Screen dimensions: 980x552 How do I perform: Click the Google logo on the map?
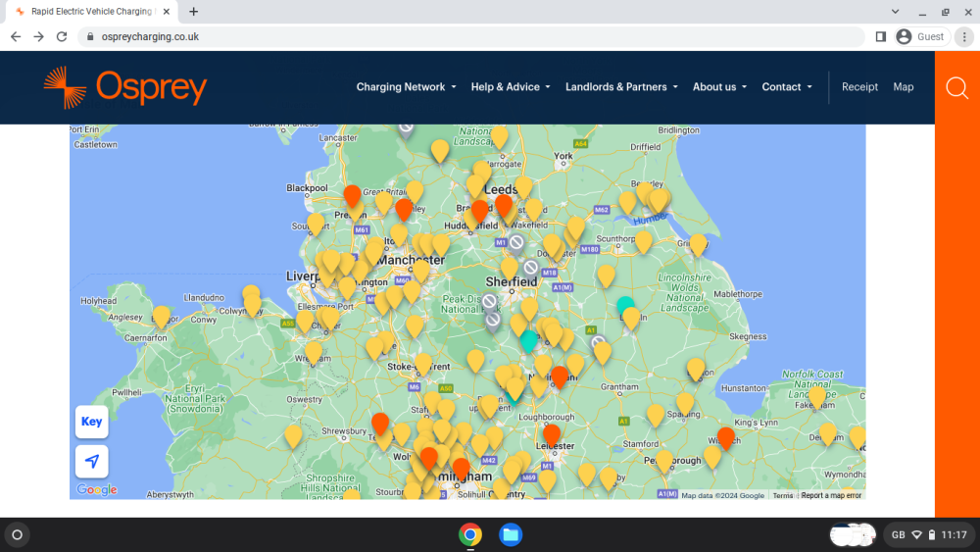(97, 489)
